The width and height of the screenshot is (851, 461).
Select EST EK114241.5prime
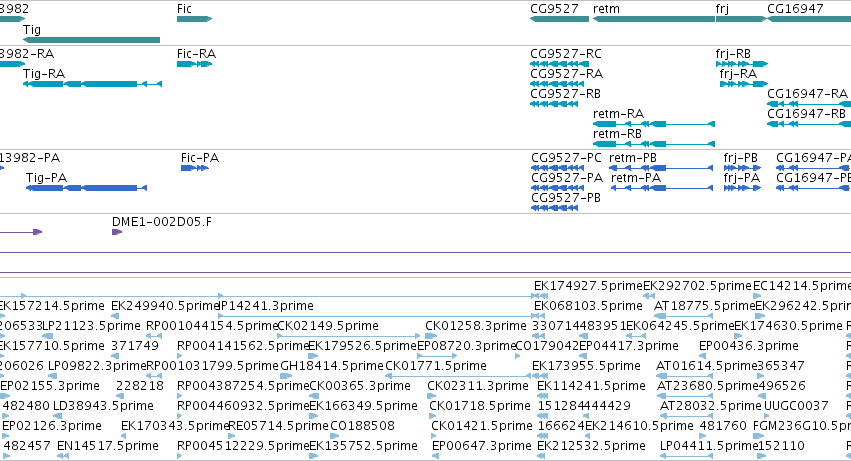592,386
